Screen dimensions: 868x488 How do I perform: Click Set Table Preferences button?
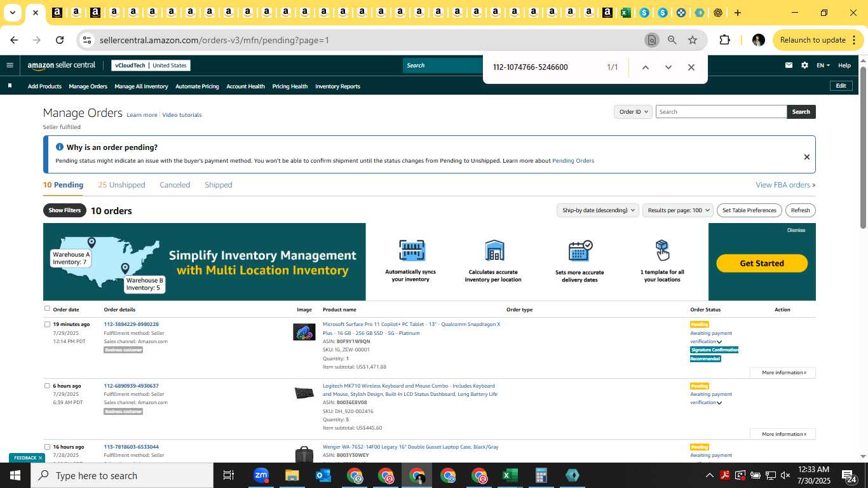(x=750, y=210)
